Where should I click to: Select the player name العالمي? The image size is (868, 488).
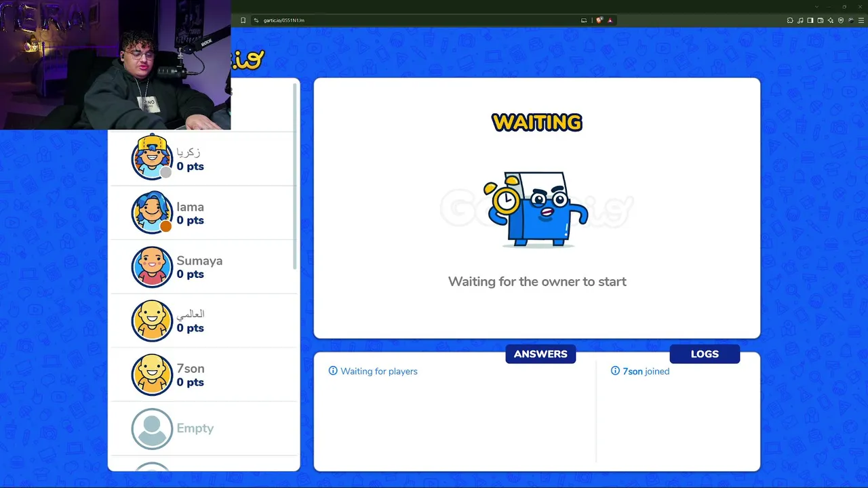[x=190, y=314]
